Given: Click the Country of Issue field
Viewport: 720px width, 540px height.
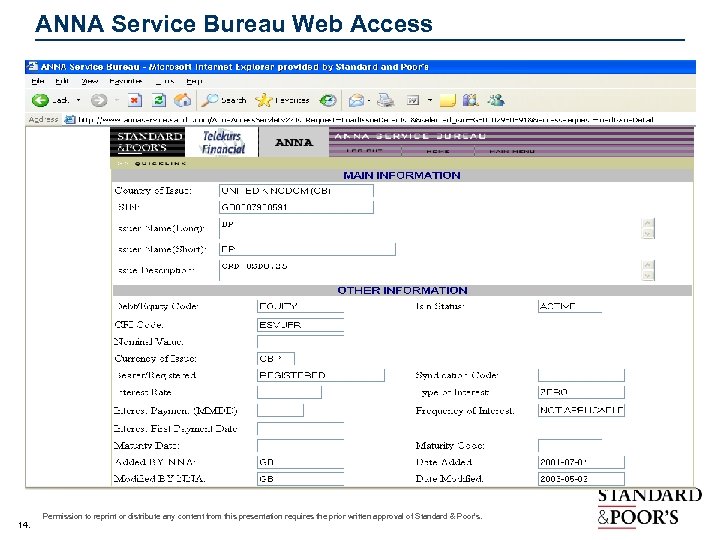Looking at the screenshot, I should [296, 191].
